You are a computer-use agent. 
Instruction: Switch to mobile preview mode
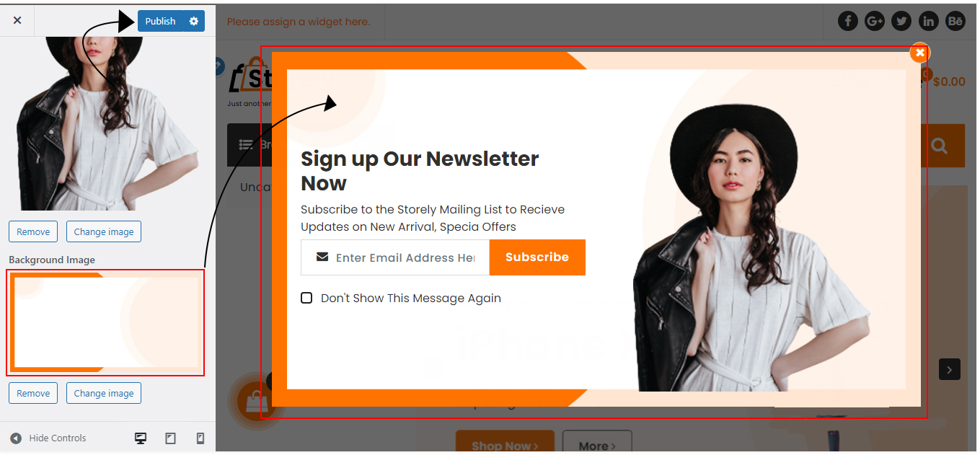point(200,438)
